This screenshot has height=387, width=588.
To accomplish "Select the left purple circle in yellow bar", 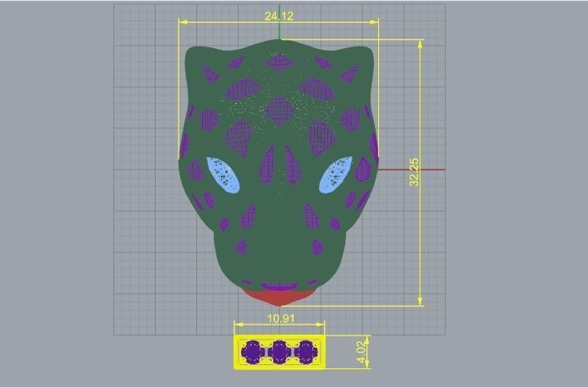I will [253, 352].
